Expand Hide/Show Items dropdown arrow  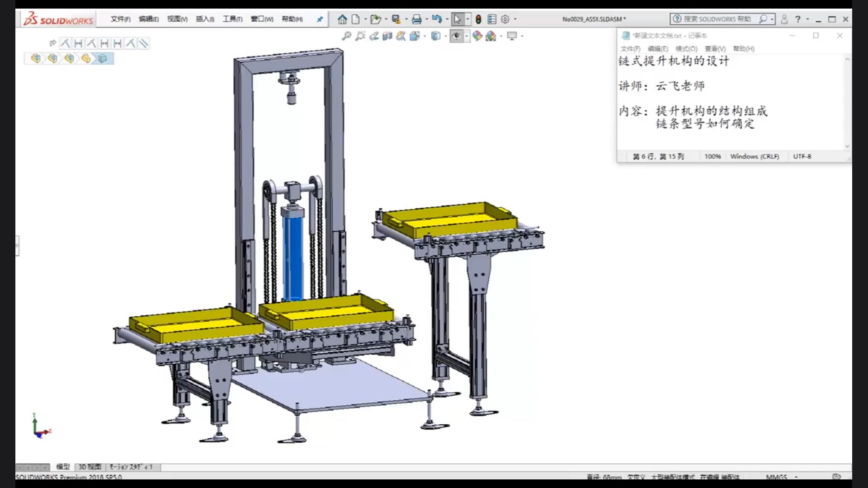(x=467, y=36)
